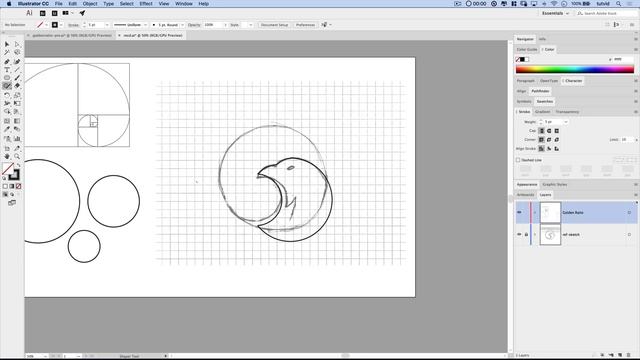Screen dimensions: 640x360
Task: Switch to the Gradient tab
Action: point(542,112)
